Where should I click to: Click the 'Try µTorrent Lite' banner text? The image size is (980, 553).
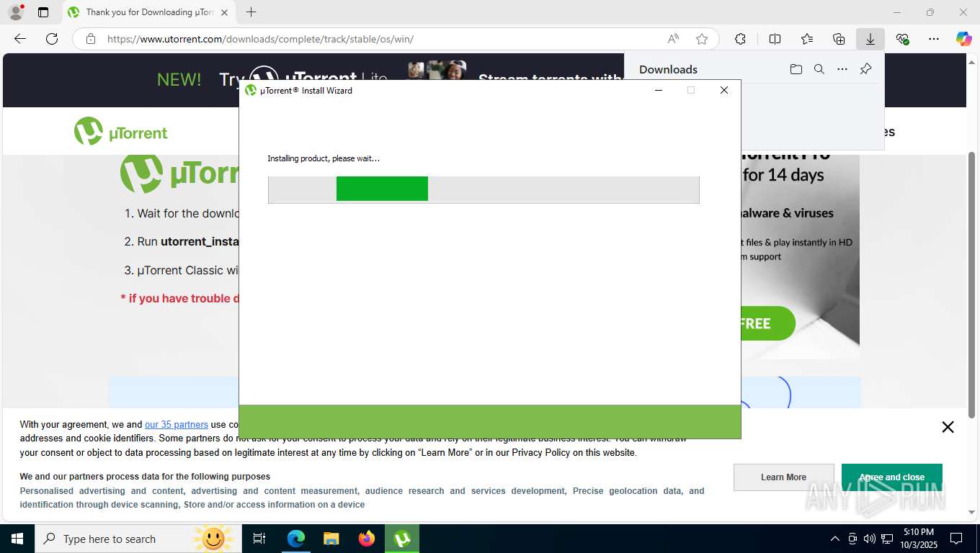click(x=303, y=78)
